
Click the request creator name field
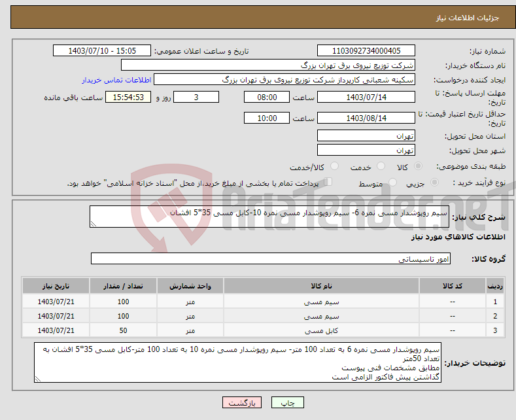pyautogui.click(x=284, y=80)
